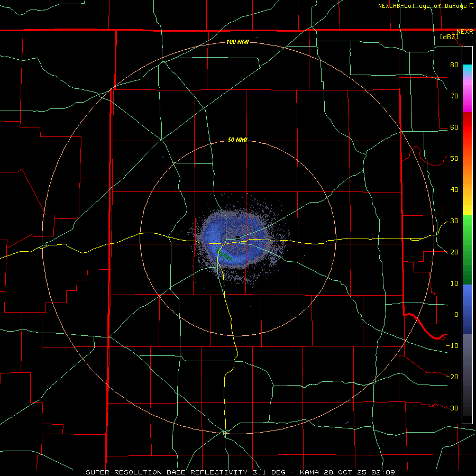The height and width of the screenshot is (476, 476).
Task: Click the 20 value on the dBZ scale
Action: (454, 252)
